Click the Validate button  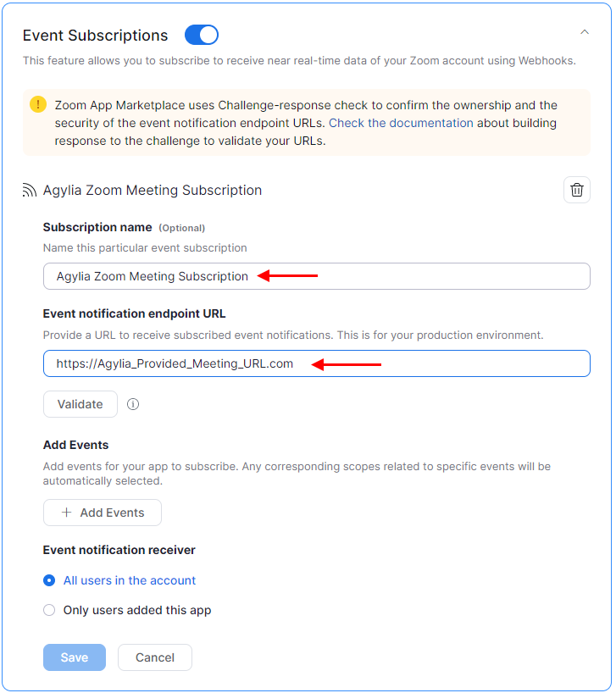pos(80,404)
